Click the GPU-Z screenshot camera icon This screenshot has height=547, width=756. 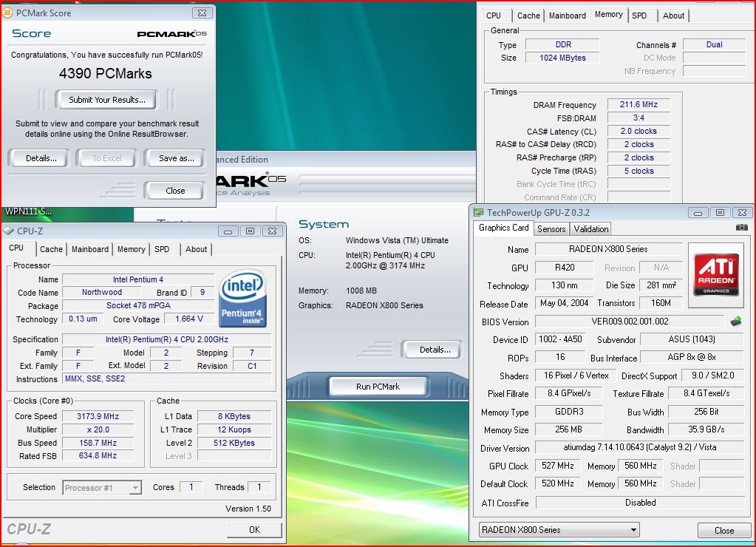tap(741, 227)
